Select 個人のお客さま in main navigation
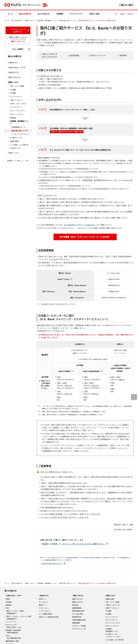The height and width of the screenshot is (644, 138). 25,14
